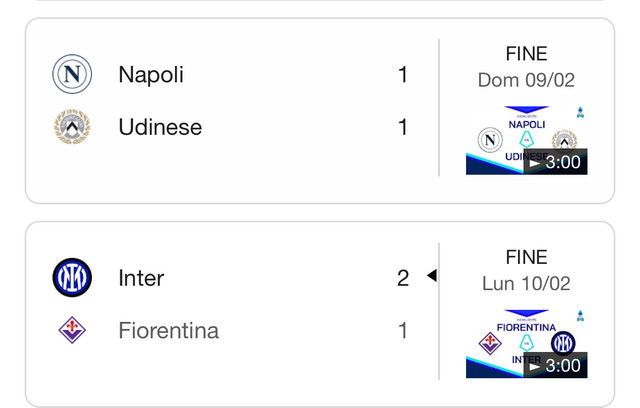Click the FINE status above Lun 10/02
This screenshot has height=408, width=640.
point(527,257)
